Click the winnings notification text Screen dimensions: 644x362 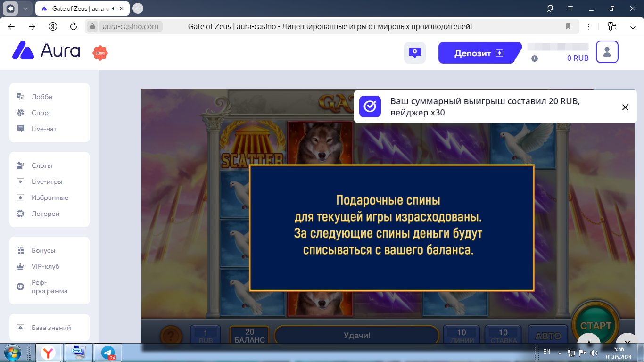(x=485, y=107)
